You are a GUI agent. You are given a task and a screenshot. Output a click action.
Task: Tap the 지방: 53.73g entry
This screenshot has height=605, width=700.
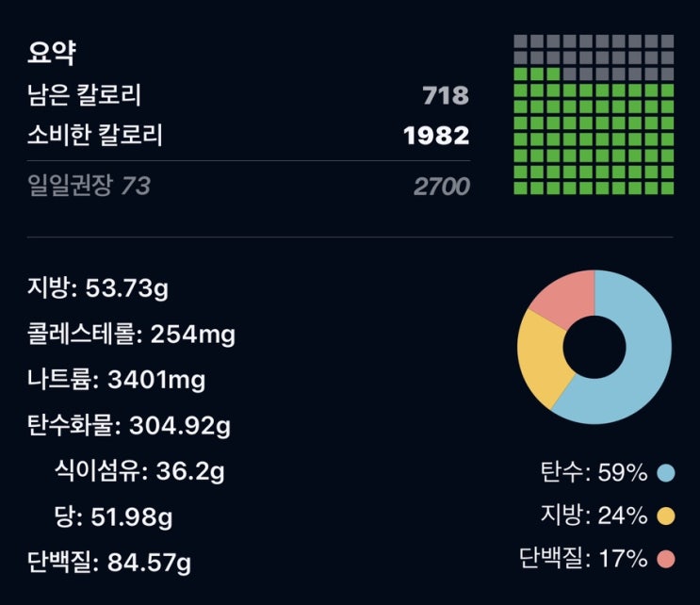click(x=98, y=288)
